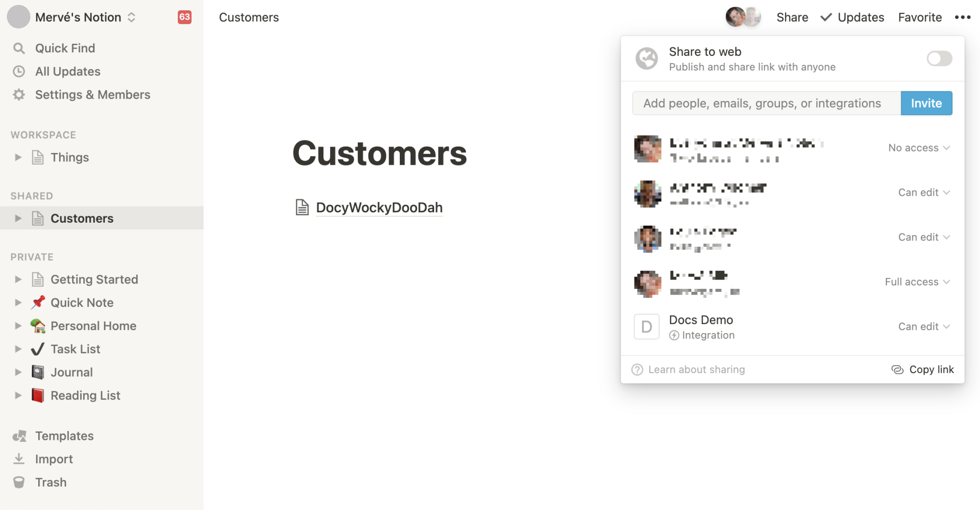Select Updates in the top bar

[861, 17]
